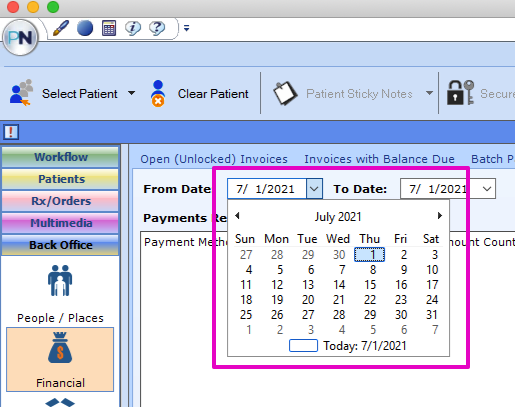Expand the Select Patient dropdown arrow
Image resolution: width=515 pixels, height=407 pixels.
(x=132, y=93)
